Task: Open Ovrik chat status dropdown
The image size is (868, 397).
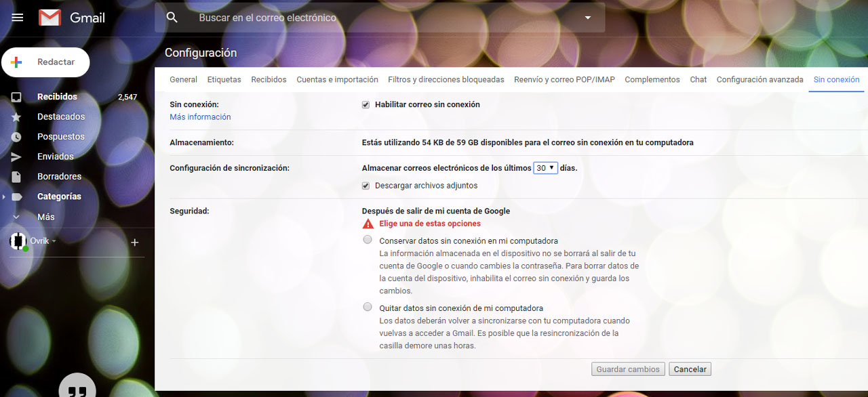Action: point(54,241)
